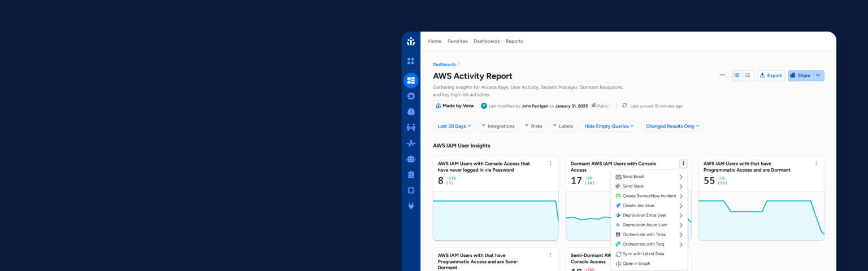Click the Export button
The image size is (868, 271).
click(x=771, y=76)
